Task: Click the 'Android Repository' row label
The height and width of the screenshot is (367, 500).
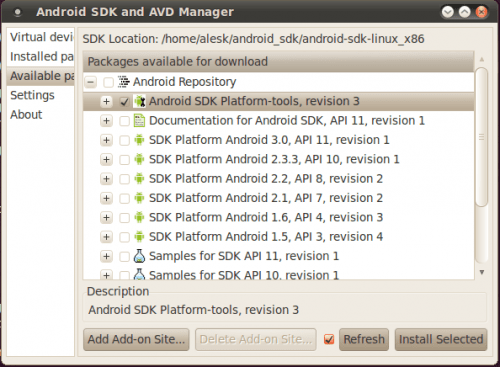Action: tap(184, 82)
